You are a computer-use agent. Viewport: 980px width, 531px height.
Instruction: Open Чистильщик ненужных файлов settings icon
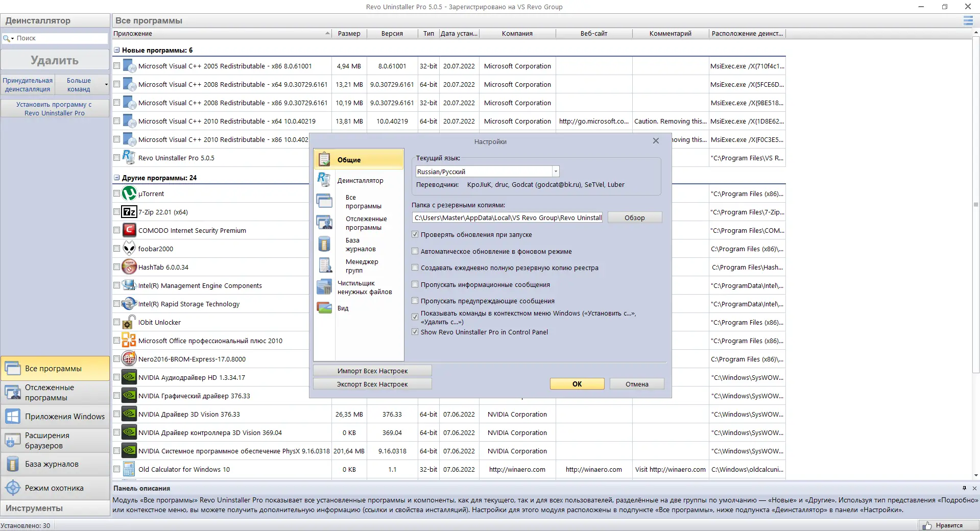tap(324, 287)
